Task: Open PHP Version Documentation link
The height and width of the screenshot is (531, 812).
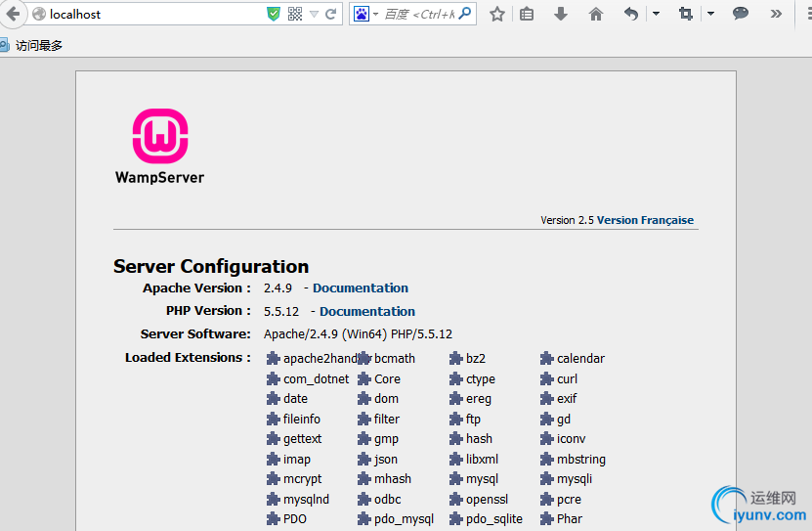Action: [367, 312]
